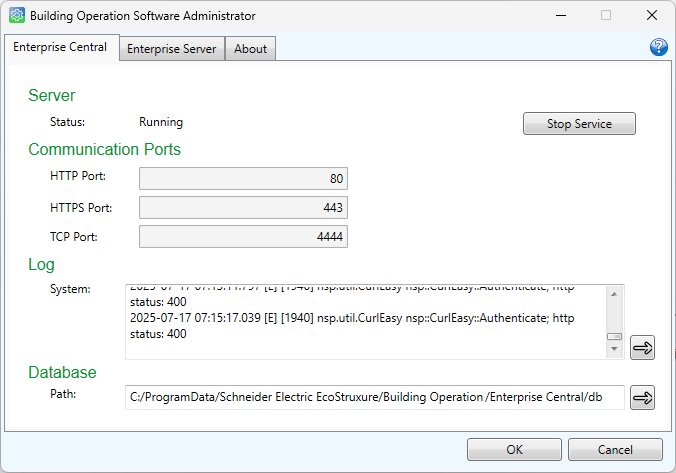Click the database path text field
The image size is (676, 473).
coord(374,397)
